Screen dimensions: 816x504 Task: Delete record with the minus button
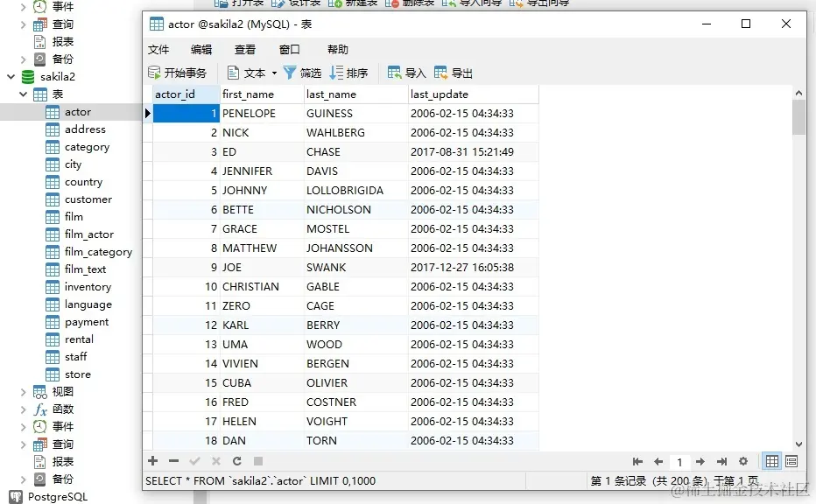point(174,461)
